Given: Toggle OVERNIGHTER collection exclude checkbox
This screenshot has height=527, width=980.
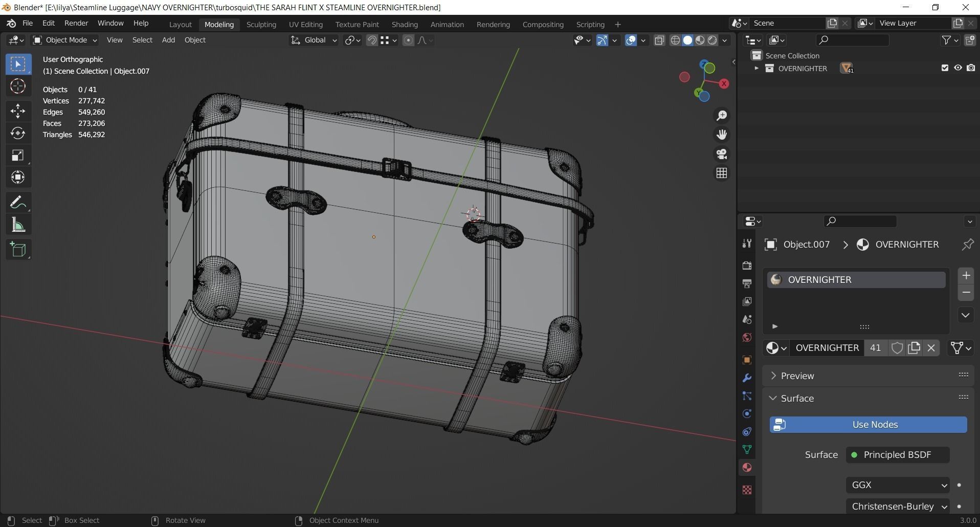Looking at the screenshot, I should 945,68.
